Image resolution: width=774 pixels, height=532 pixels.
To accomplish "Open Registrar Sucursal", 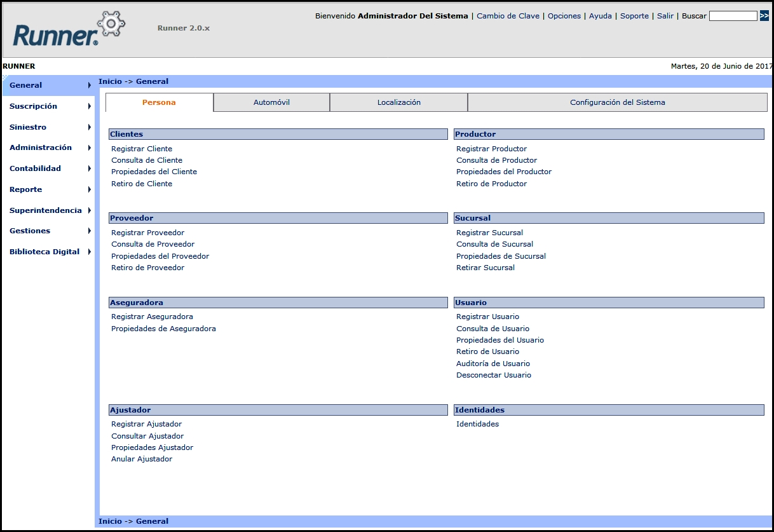I will coord(489,233).
